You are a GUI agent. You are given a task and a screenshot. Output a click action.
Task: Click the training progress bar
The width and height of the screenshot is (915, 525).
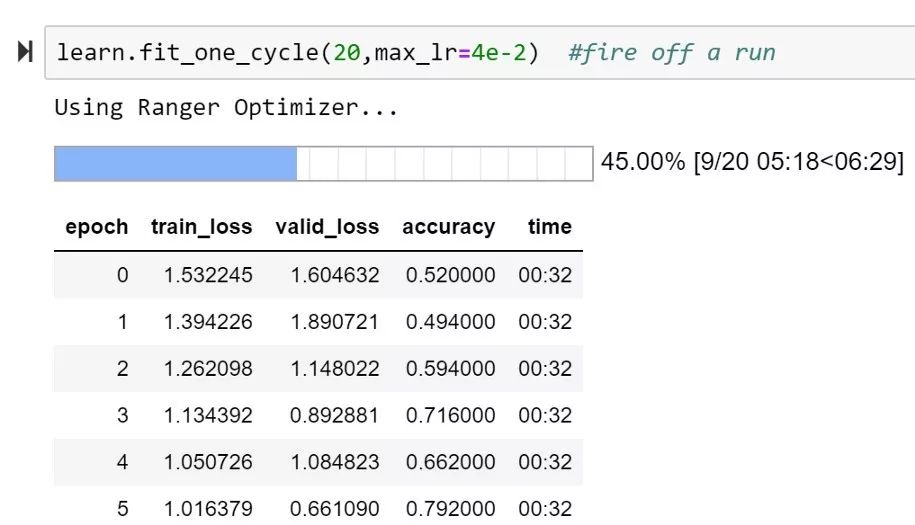[323, 163]
